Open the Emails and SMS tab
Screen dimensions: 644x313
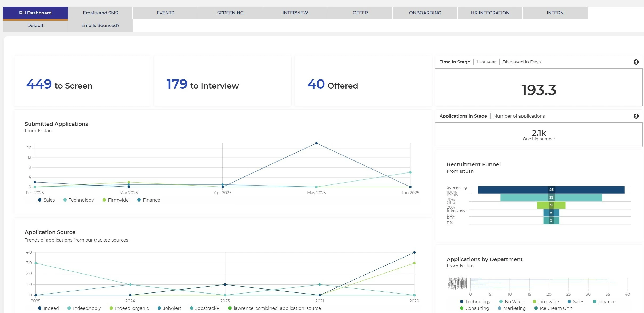click(x=100, y=13)
